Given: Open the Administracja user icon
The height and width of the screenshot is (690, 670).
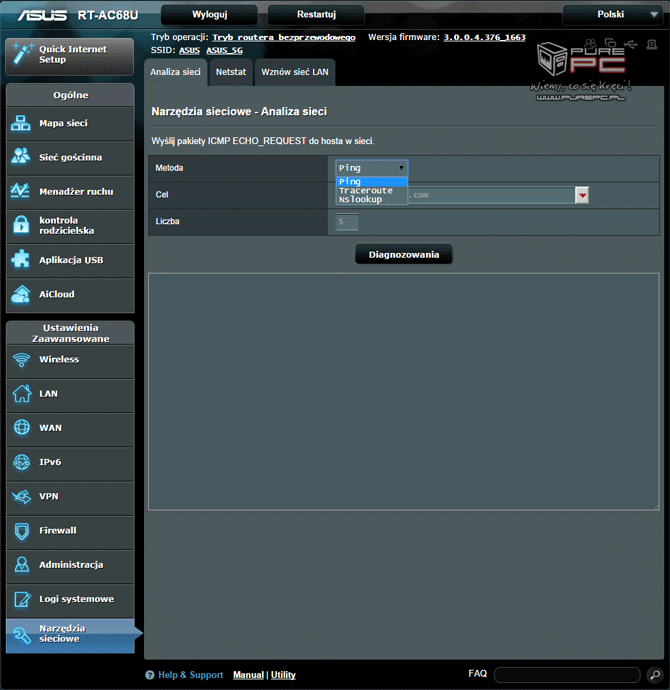Looking at the screenshot, I should (21, 565).
